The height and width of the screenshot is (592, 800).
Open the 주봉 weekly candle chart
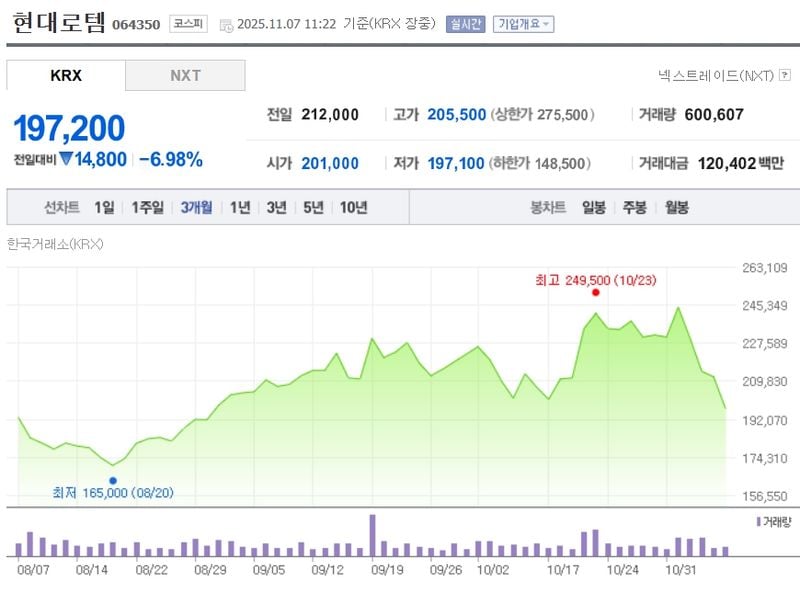click(x=635, y=208)
